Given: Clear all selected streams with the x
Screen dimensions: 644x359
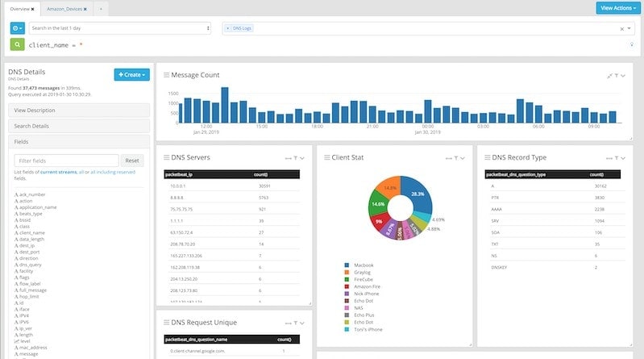Looking at the screenshot, I should (x=621, y=29).
